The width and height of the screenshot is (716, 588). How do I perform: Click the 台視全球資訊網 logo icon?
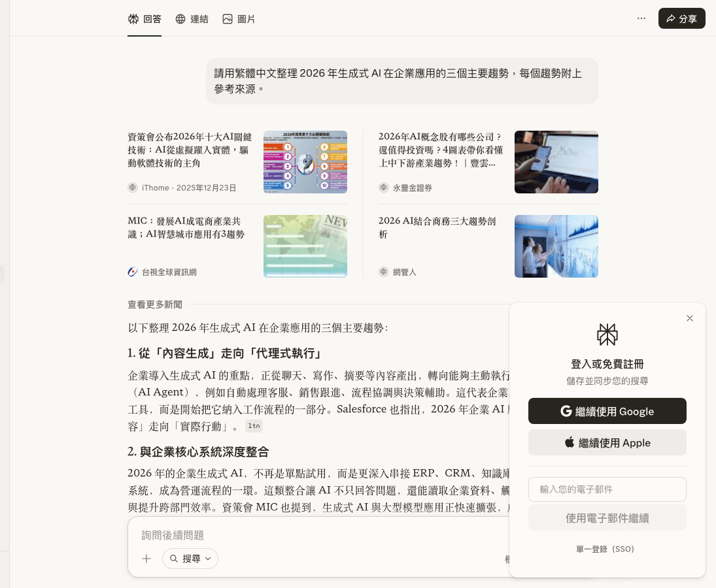(133, 272)
